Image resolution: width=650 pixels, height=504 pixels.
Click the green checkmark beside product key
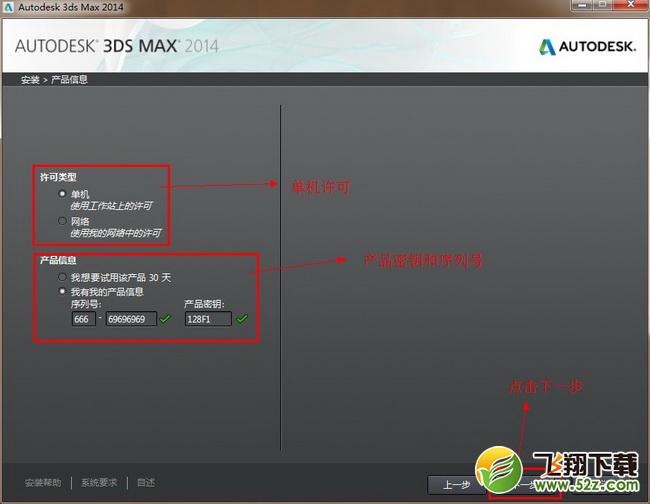(242, 319)
